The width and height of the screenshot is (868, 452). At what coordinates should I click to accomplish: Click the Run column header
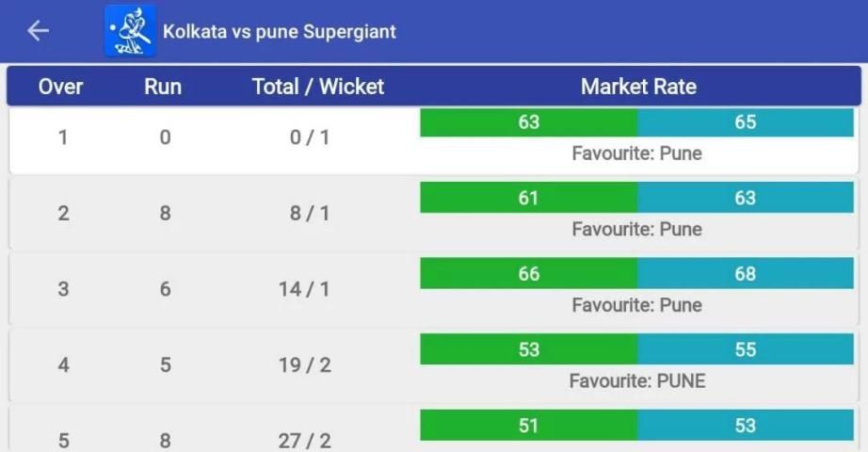coord(163,88)
